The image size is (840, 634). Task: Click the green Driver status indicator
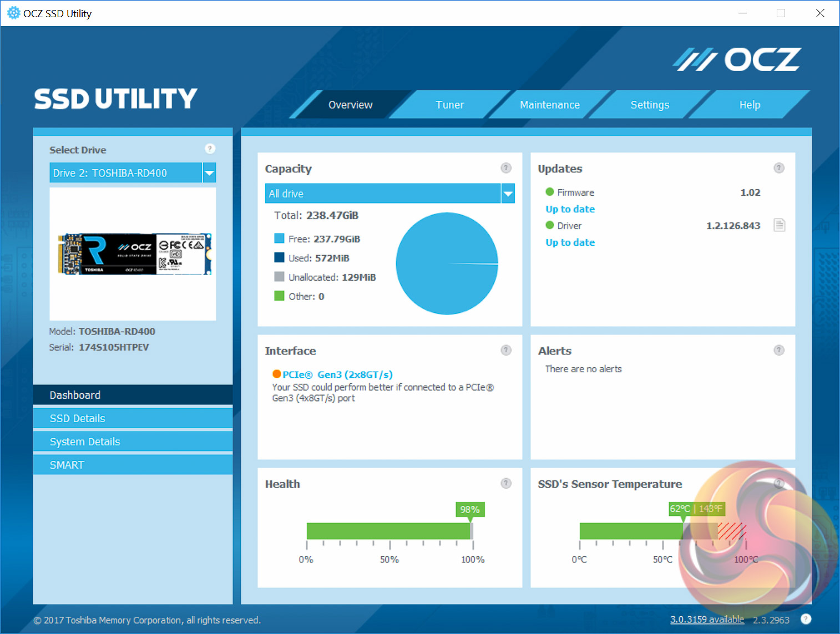click(550, 225)
